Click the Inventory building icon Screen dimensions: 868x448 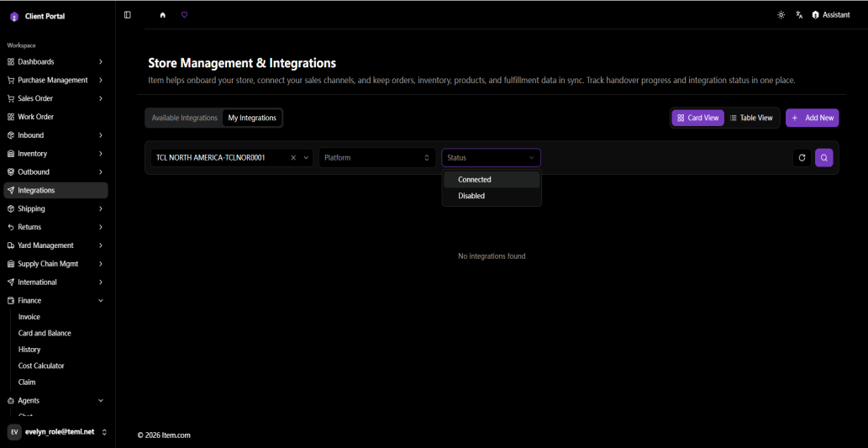[11, 153]
